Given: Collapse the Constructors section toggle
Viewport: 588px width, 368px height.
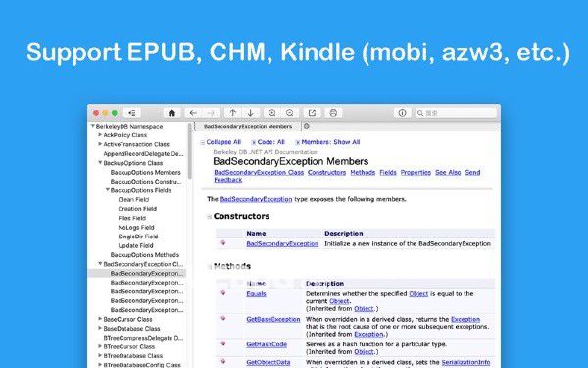Looking at the screenshot, I should pos(210,216).
